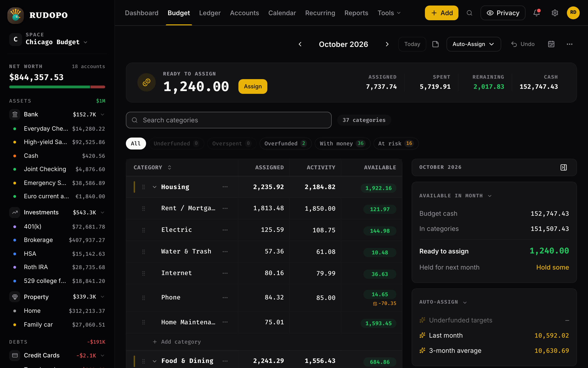Click Add category under Housing
Screen dimensions: 588x368
click(177, 342)
